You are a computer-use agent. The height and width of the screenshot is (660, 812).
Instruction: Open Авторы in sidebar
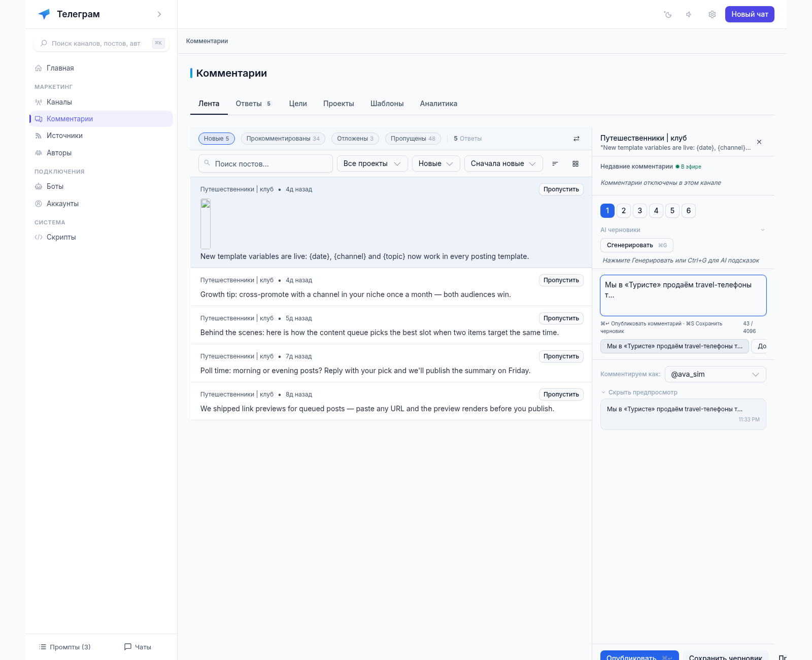[101, 153]
